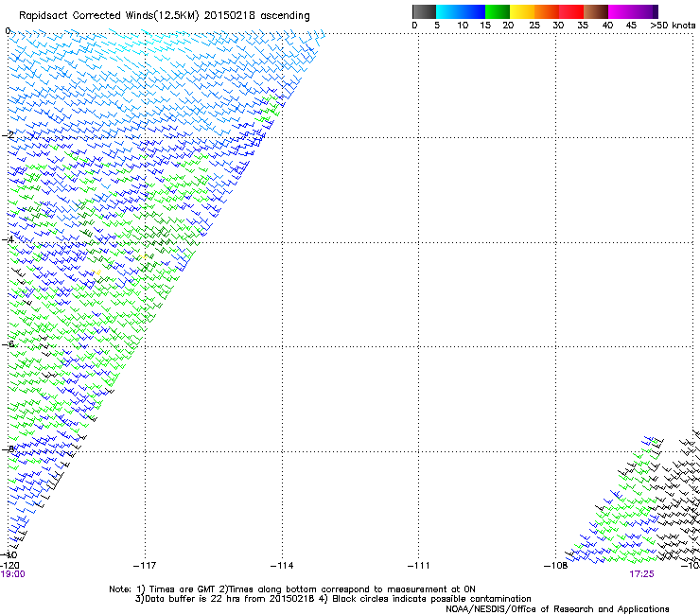Select the gray 0-5 knots color band
This screenshot has height=615, width=700.
point(424,11)
